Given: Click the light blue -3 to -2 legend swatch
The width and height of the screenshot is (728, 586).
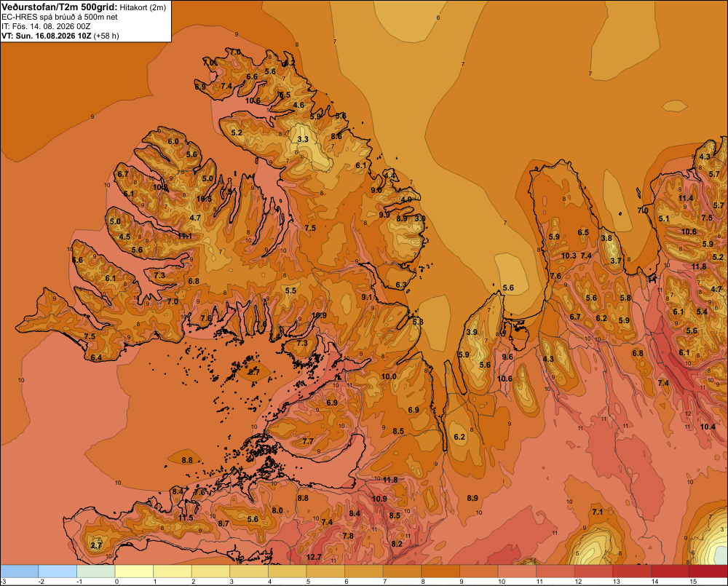Looking at the screenshot, I should coord(19,571).
